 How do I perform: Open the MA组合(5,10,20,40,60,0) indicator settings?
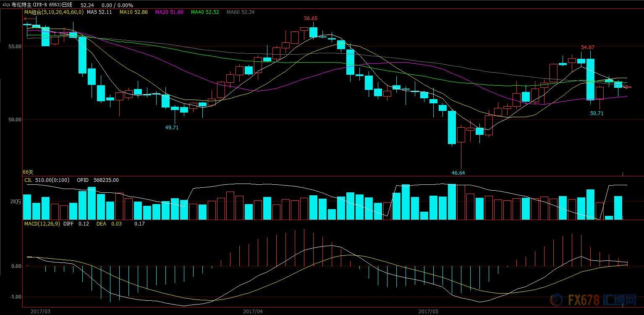pos(54,12)
